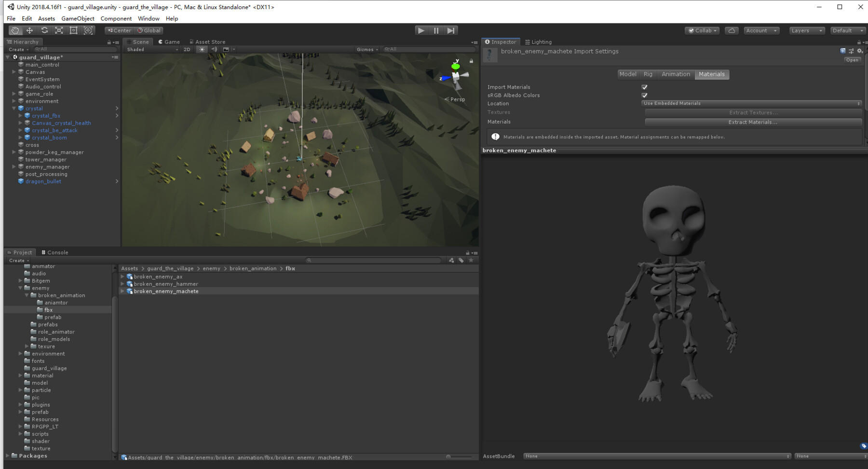Click enemy breadcrumb in Project path

pos(211,268)
